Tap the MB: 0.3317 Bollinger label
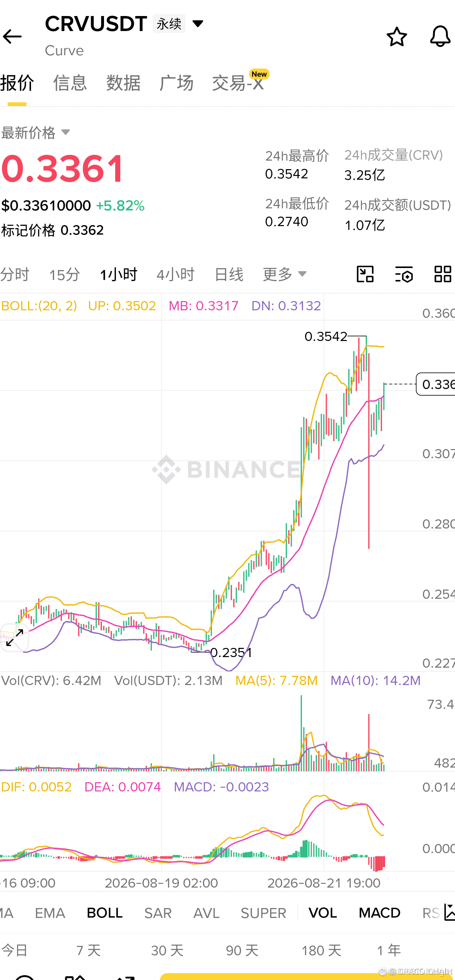This screenshot has width=455, height=980. (203, 306)
